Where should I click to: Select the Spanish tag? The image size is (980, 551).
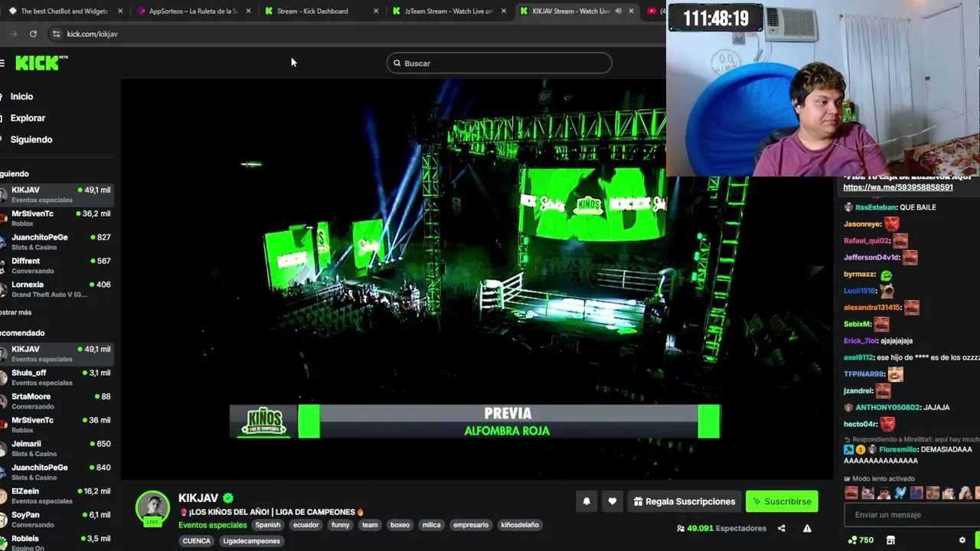[x=268, y=525]
